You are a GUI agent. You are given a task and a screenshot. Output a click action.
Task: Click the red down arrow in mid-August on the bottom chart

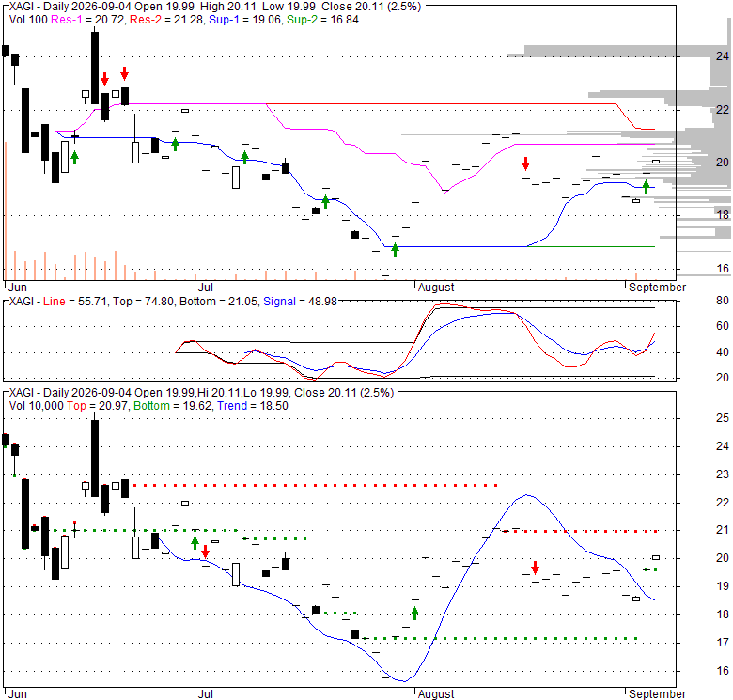point(536,568)
